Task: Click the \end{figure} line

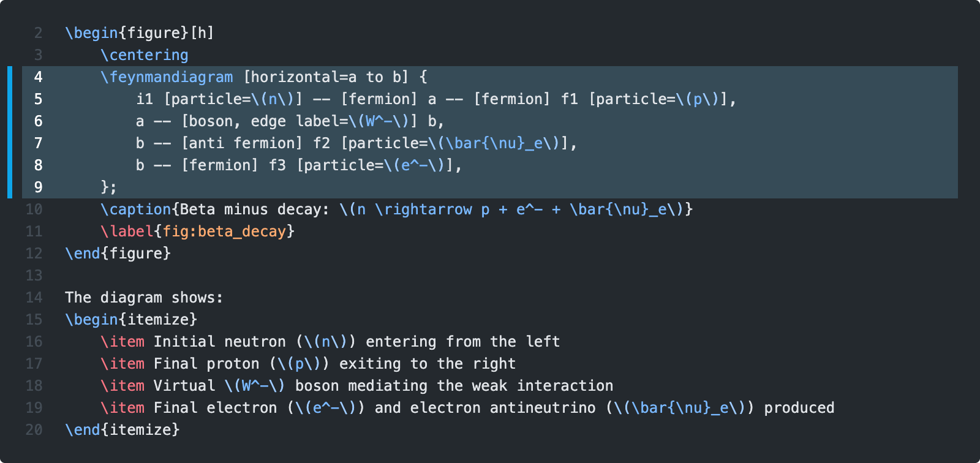Action: pyautogui.click(x=118, y=254)
